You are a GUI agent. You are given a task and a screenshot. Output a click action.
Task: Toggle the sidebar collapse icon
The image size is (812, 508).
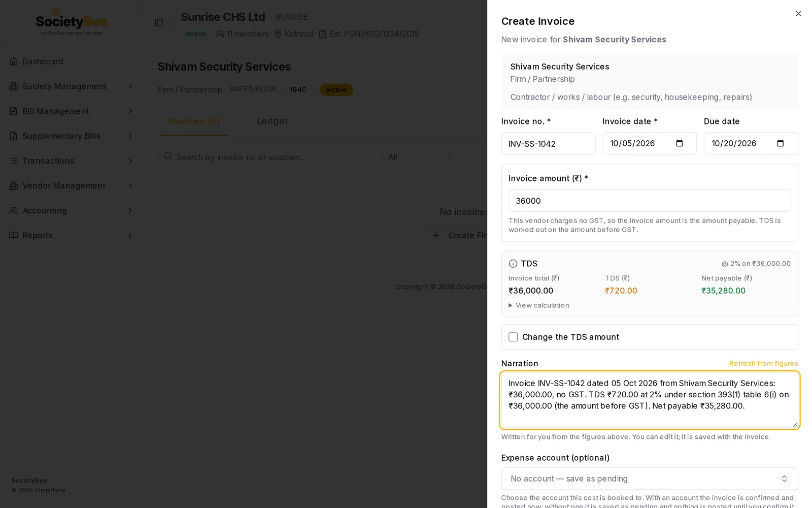click(159, 22)
